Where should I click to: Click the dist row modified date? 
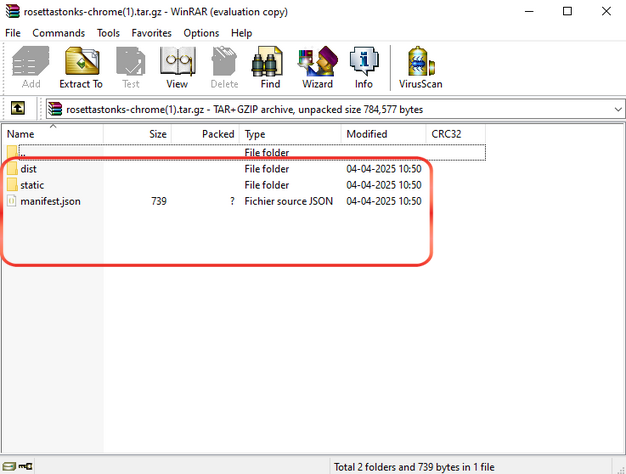[x=384, y=169]
